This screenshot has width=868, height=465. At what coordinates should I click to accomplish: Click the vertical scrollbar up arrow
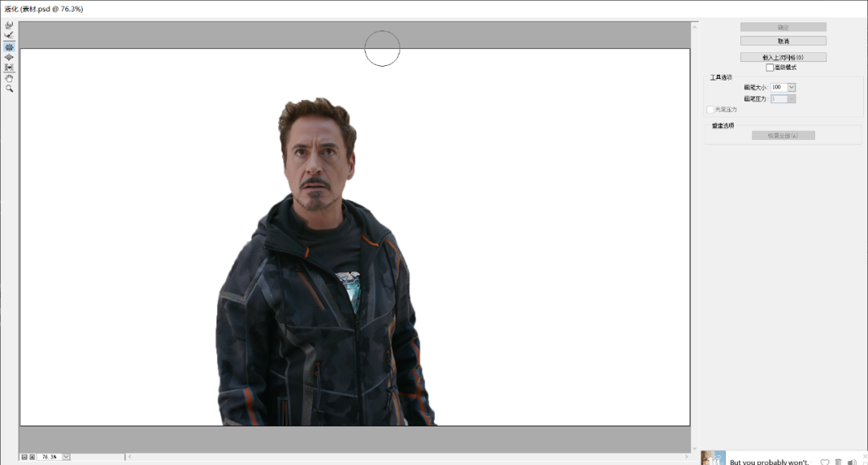694,27
